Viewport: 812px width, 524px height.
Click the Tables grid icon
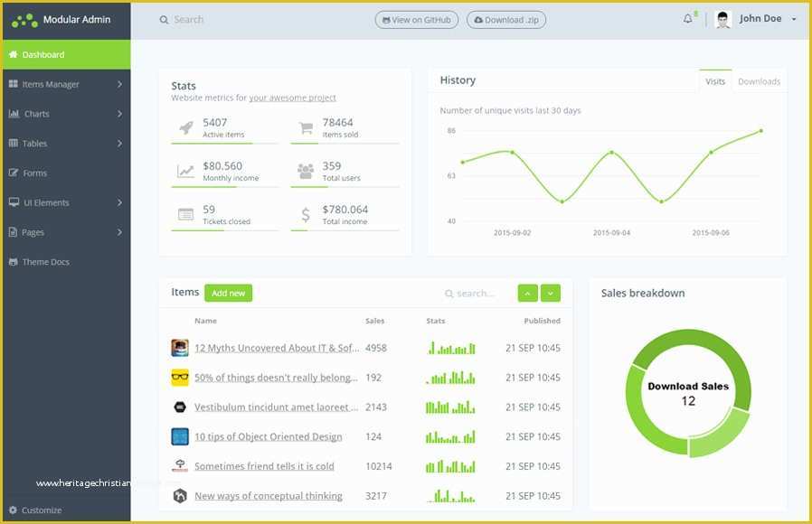click(x=14, y=143)
